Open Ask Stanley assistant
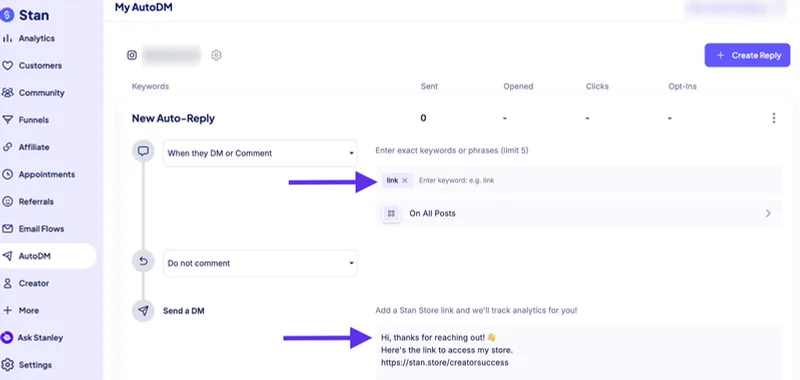This screenshot has height=380, width=800. coord(40,338)
